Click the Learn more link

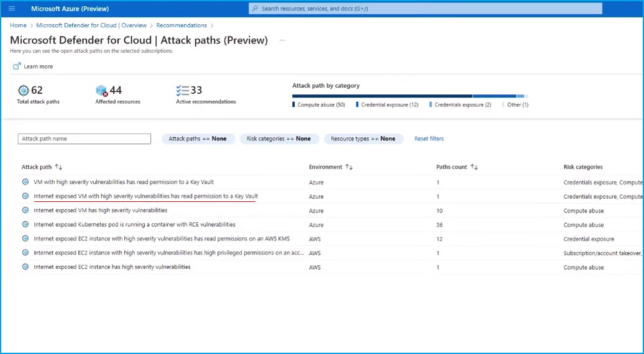pos(38,66)
